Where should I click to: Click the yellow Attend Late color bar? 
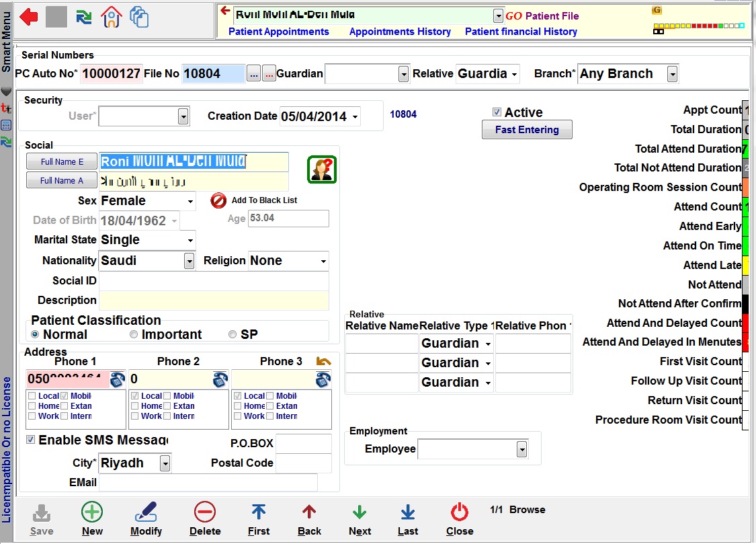point(745,265)
